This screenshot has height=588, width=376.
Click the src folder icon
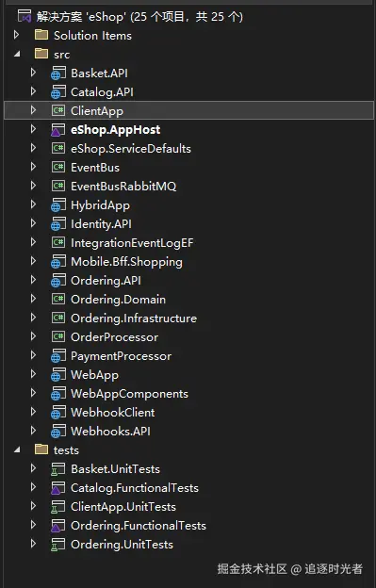coord(41,54)
